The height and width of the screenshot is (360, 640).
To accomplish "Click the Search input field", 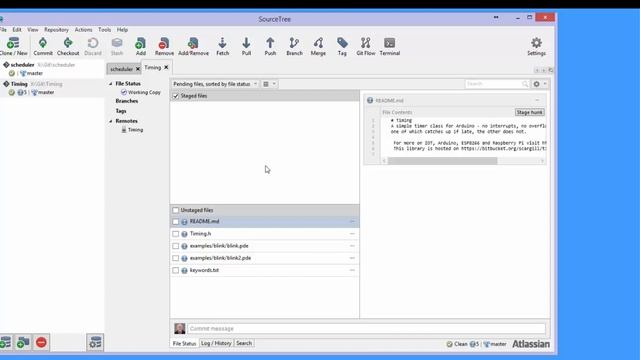I will click(x=493, y=84).
